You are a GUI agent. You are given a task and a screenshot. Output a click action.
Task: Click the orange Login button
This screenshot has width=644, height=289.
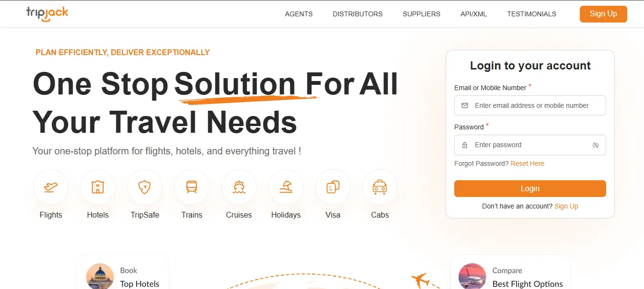[530, 188]
